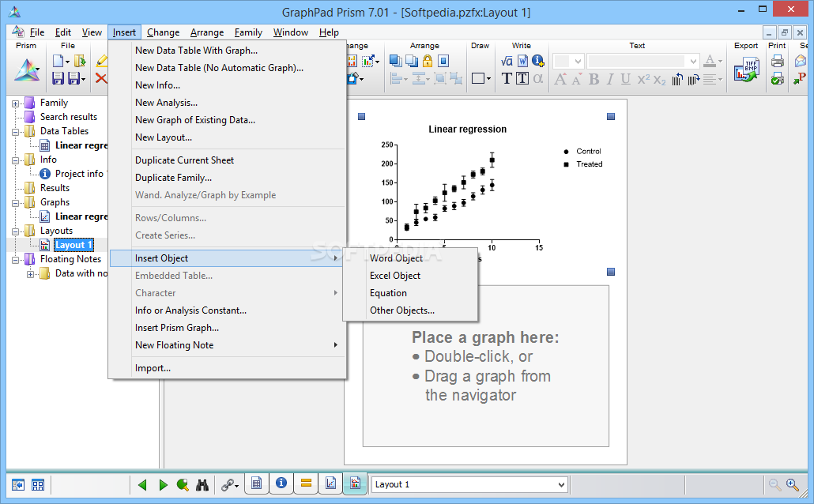
Task: Click the send to back Arrange icon
Action: click(x=412, y=62)
